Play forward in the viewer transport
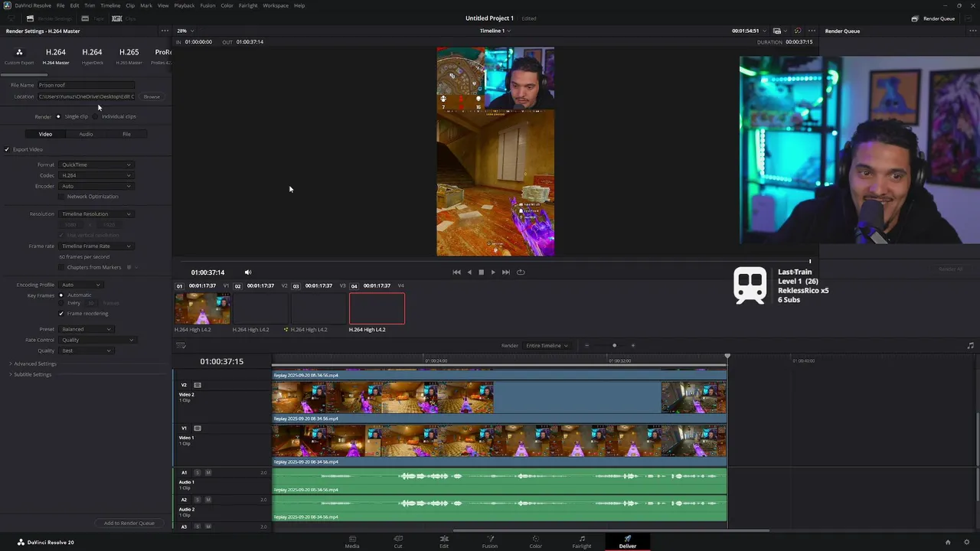The height and width of the screenshot is (551, 980). click(x=493, y=272)
